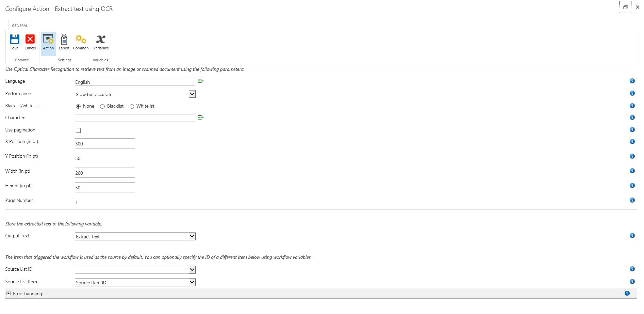This screenshot has width=644, height=314.
Task: Open help icon for Error handling
Action: point(627,293)
